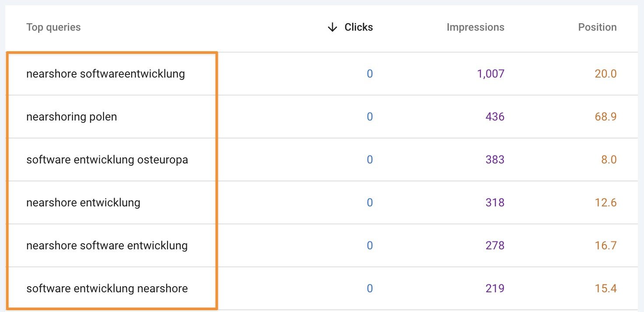Image resolution: width=644 pixels, height=312 pixels.
Task: Open the query 'nearshore softwareentwicklung'
Action: click(x=105, y=74)
